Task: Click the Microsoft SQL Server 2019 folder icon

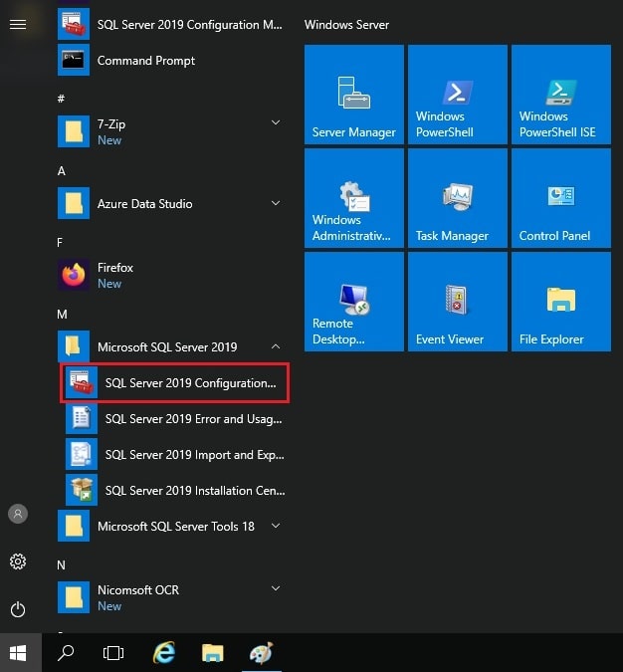Action: [74, 346]
